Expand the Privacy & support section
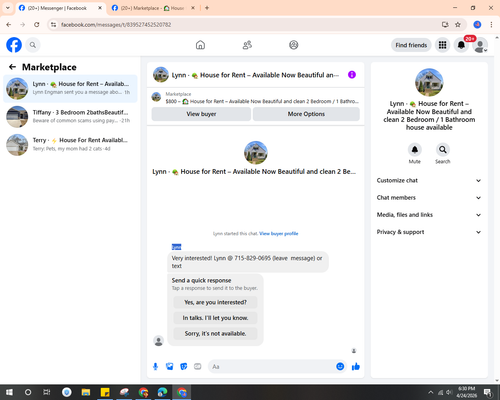The height and width of the screenshot is (400, 500). 429,232
